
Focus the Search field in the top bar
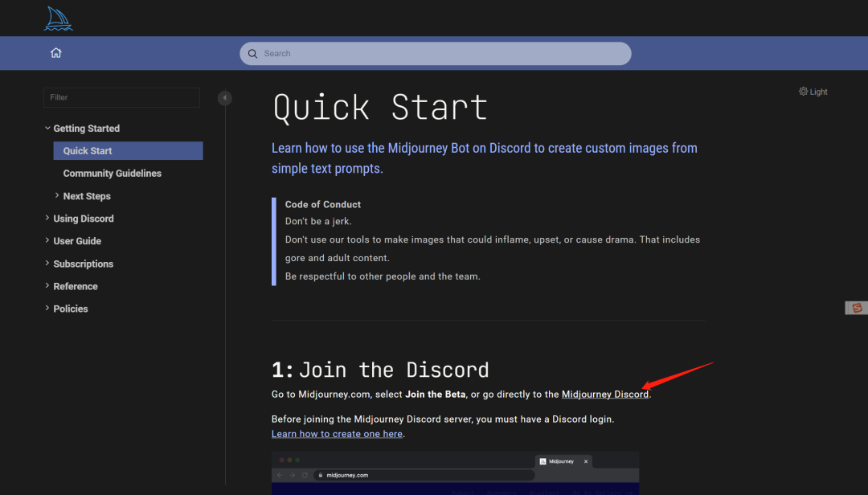tap(435, 54)
